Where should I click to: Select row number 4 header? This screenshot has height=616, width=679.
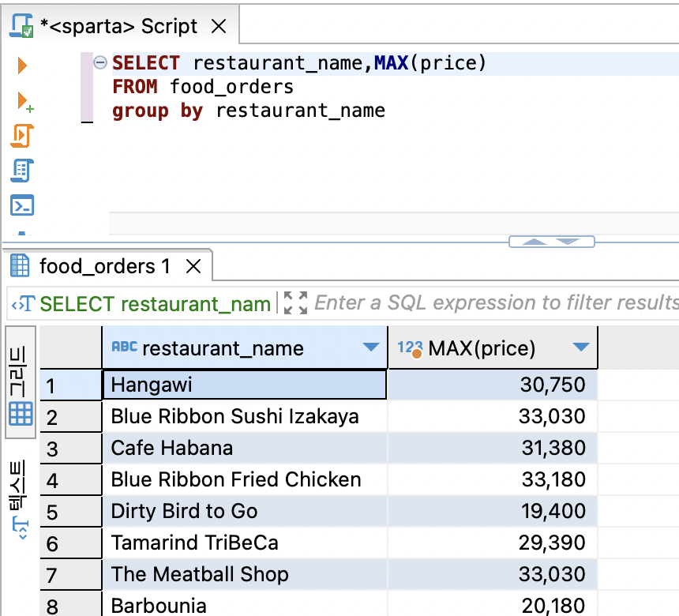pyautogui.click(x=70, y=480)
